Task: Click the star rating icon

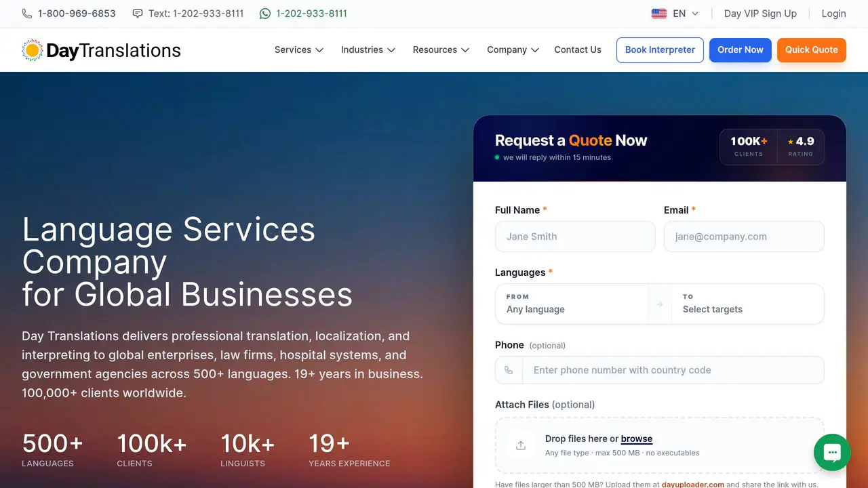Action: coord(791,142)
